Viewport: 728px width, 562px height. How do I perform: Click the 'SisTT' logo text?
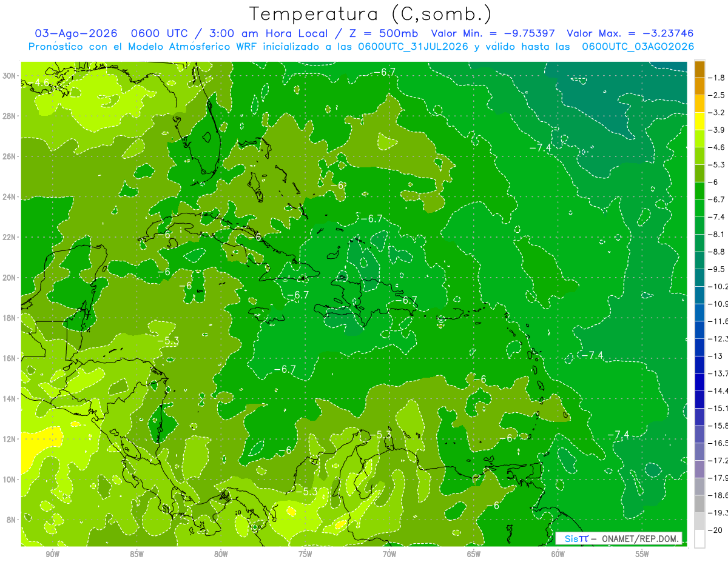click(576, 538)
